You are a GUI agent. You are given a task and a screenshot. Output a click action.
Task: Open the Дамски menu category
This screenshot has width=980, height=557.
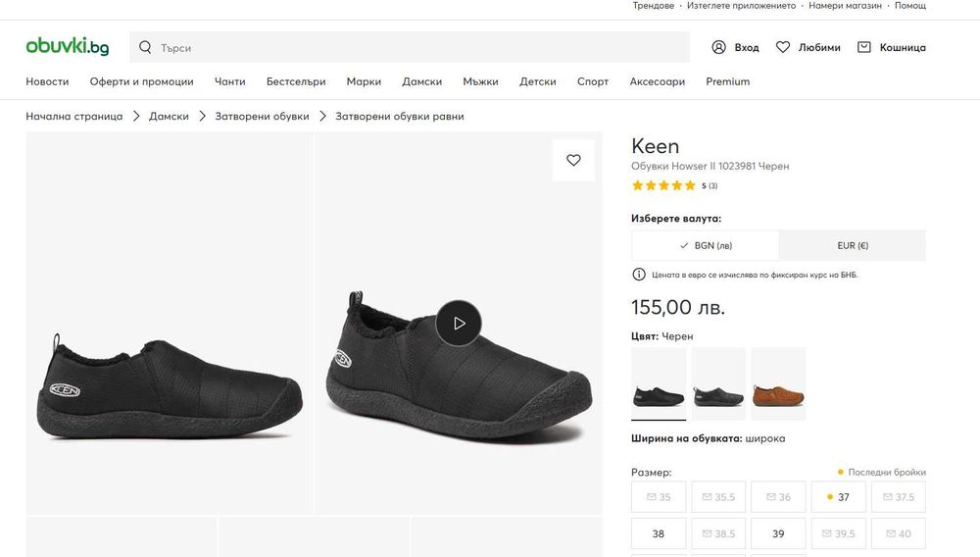click(x=421, y=81)
